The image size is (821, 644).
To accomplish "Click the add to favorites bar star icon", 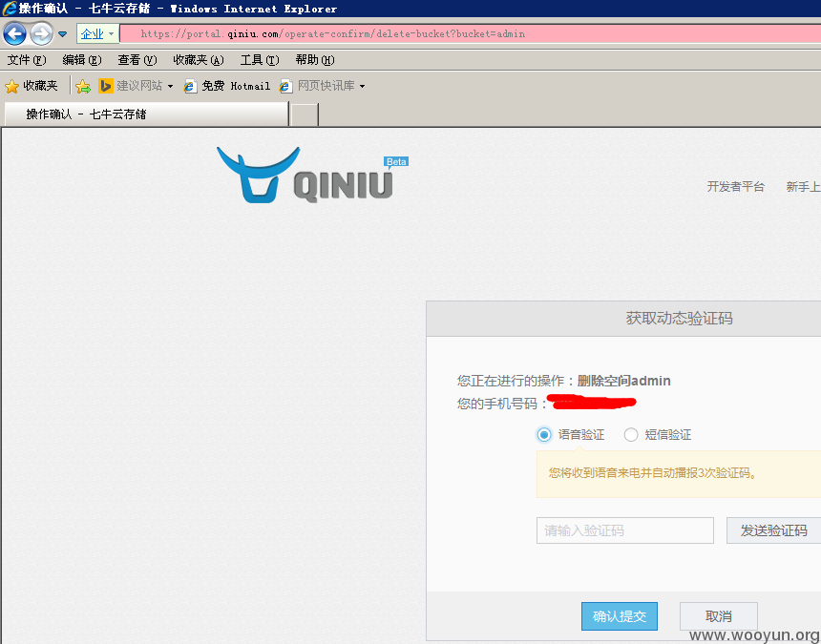I will [83, 86].
